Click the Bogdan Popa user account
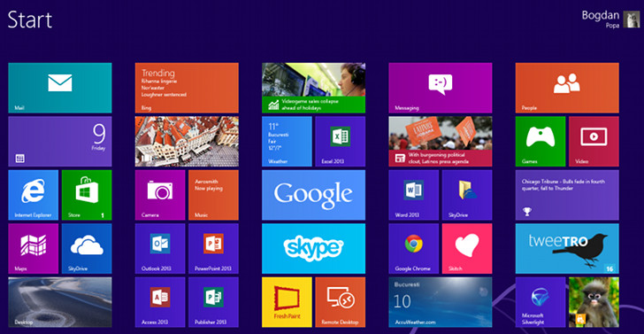Screen dimensions: 644x334 click(x=610, y=19)
